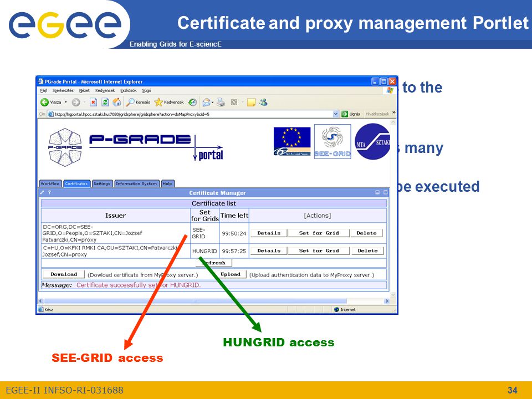This screenshot has height=399, width=532.
Task: Open the address bar dropdown arrow
Action: (x=336, y=114)
